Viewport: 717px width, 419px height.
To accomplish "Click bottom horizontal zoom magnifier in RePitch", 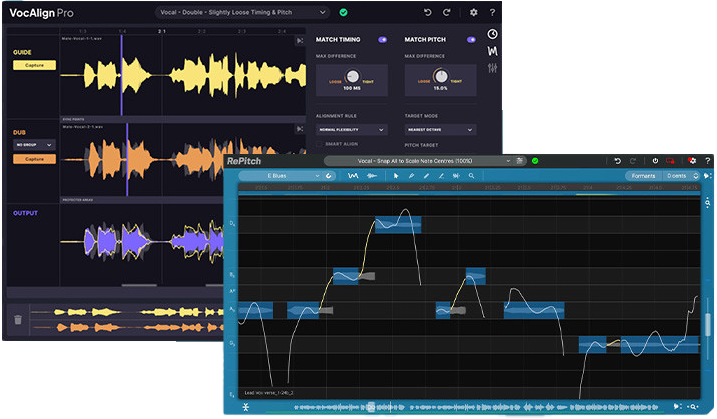I will coord(693,407).
